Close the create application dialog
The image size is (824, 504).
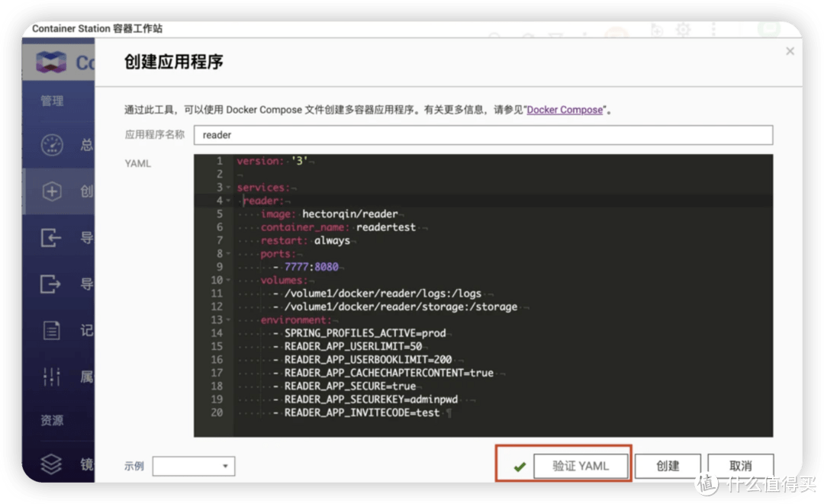point(790,51)
